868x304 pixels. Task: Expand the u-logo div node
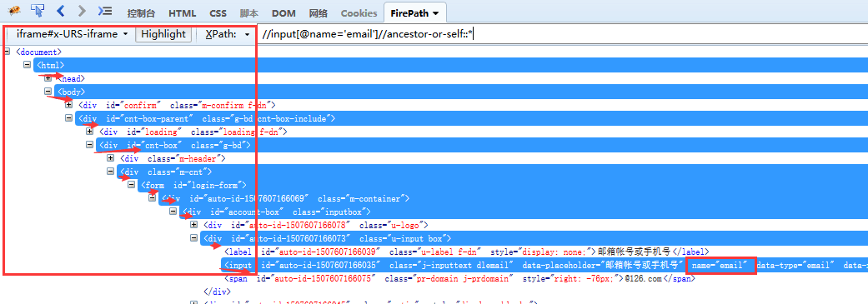pyautogui.click(x=193, y=225)
